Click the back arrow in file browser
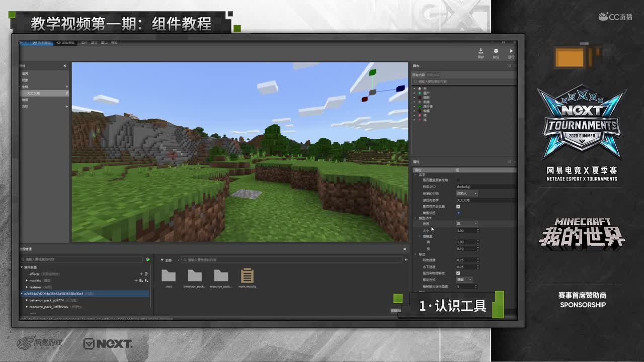The image size is (644, 362). [406, 260]
